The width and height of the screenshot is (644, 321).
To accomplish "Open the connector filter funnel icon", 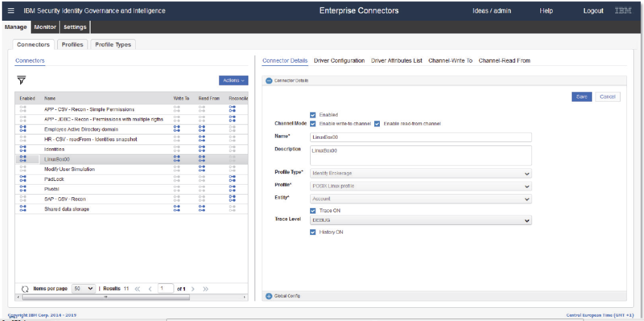I will (x=22, y=80).
